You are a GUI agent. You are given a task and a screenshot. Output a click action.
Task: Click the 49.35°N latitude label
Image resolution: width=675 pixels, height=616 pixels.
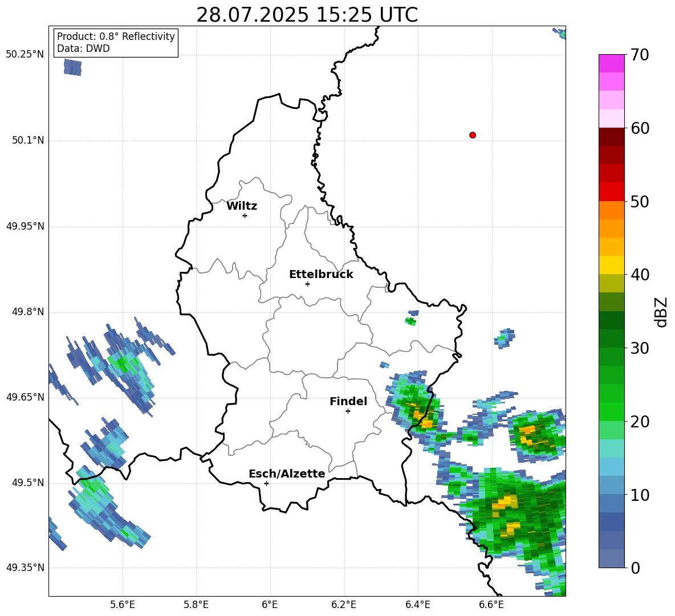[25, 568]
